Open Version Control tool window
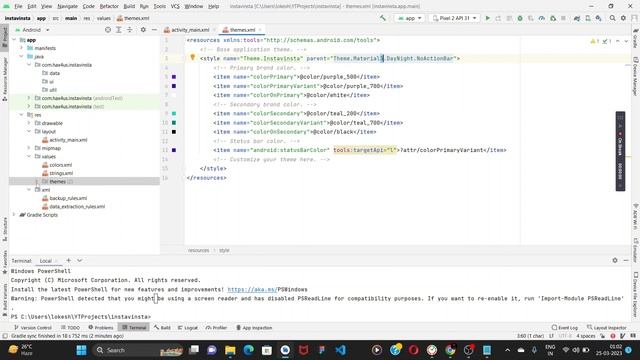This screenshot has width=640, height=360. click(33, 327)
